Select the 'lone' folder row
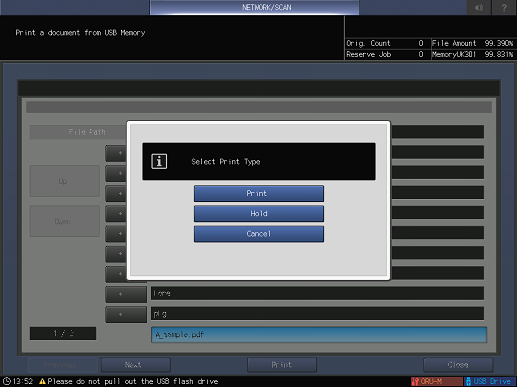This screenshot has width=517, height=387. (x=317, y=293)
